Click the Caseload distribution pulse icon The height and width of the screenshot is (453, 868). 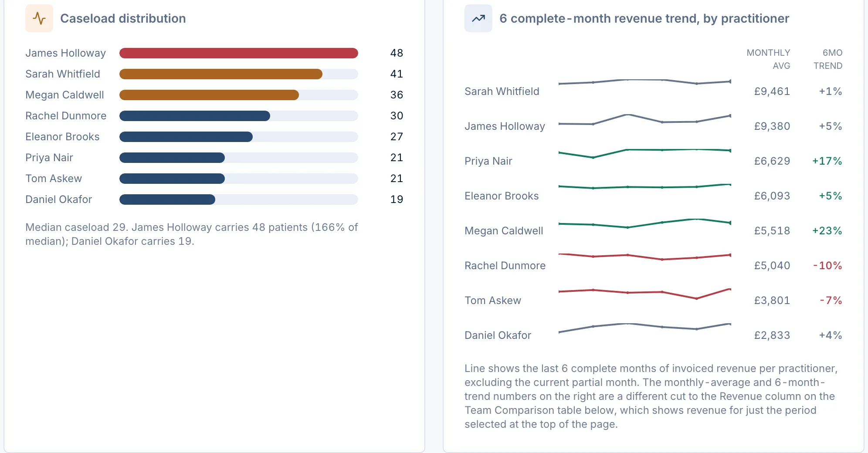39,18
